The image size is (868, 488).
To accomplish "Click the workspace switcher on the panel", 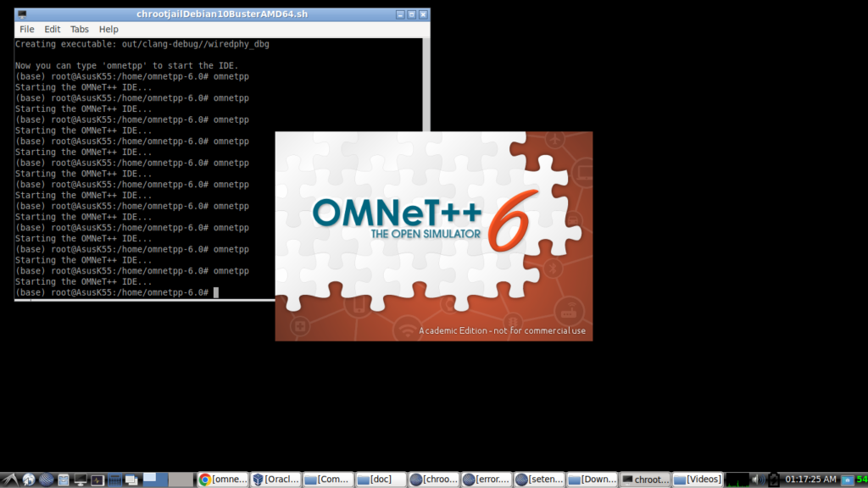I will click(155, 479).
